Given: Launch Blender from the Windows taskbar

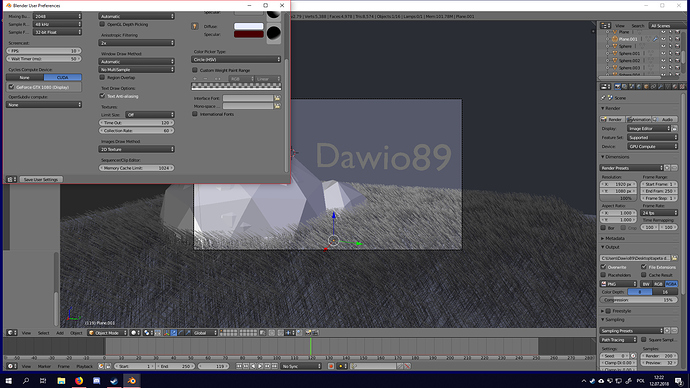Looking at the screenshot, I should point(132,381).
